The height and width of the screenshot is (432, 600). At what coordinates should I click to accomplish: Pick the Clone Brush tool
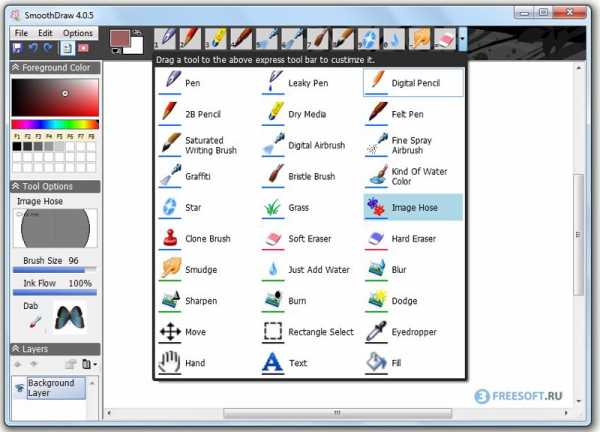(x=207, y=238)
